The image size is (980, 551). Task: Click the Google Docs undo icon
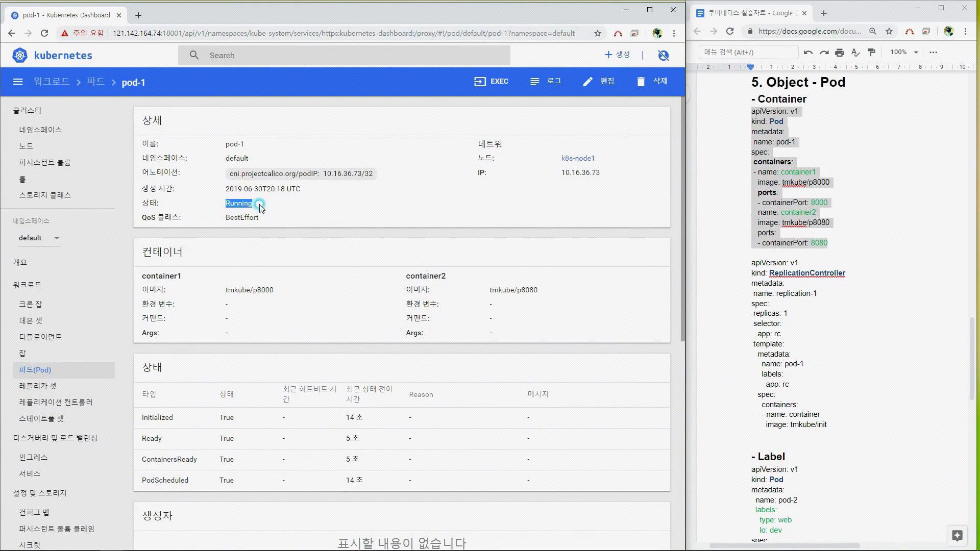point(808,52)
